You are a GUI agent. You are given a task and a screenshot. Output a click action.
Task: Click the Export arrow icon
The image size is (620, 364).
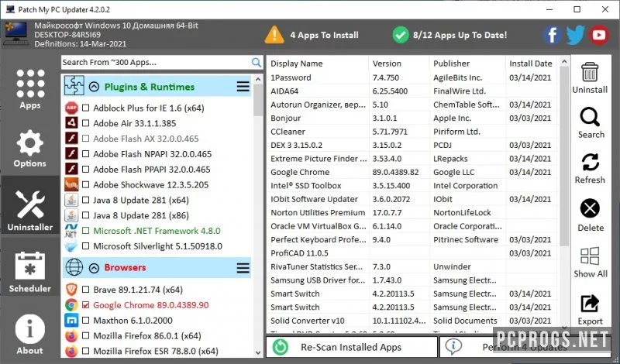pos(590,304)
